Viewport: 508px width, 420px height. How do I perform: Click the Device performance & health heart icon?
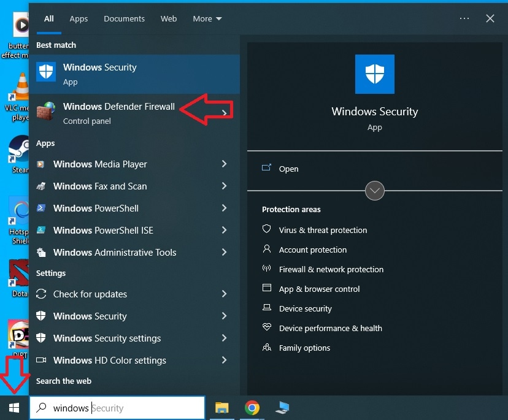click(x=267, y=327)
